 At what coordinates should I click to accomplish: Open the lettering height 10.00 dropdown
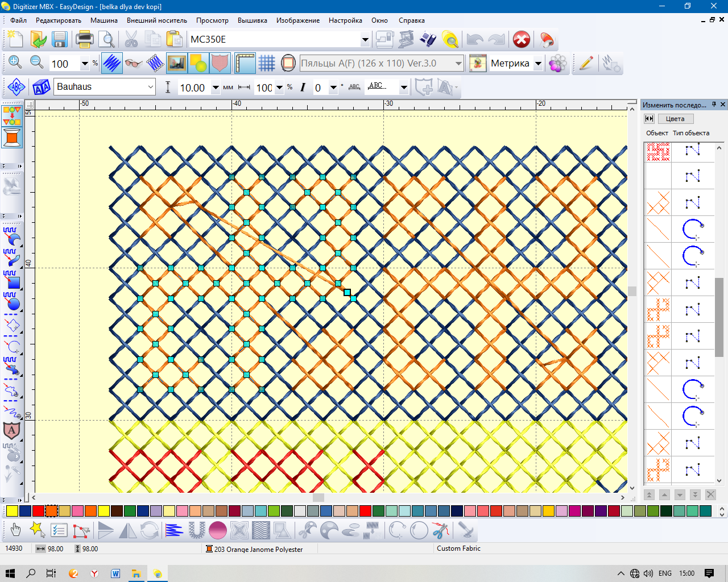tap(216, 88)
